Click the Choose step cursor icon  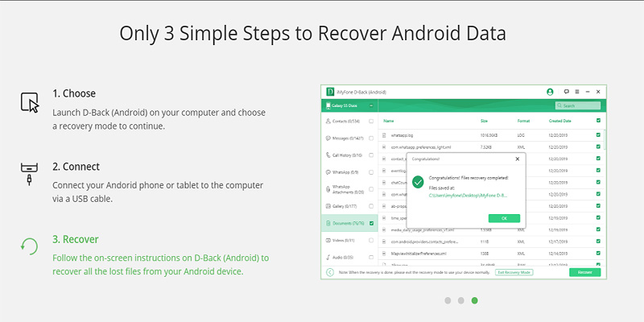pos(30,103)
